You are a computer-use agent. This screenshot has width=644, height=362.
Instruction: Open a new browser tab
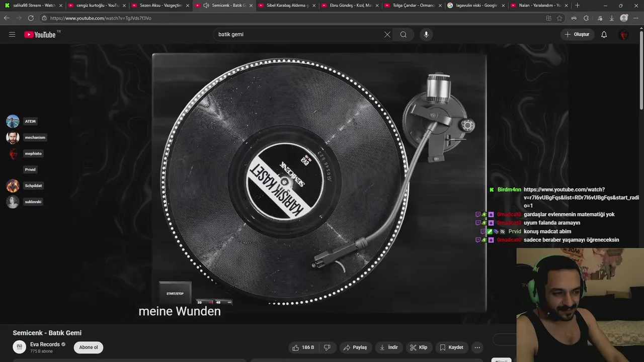(578, 6)
